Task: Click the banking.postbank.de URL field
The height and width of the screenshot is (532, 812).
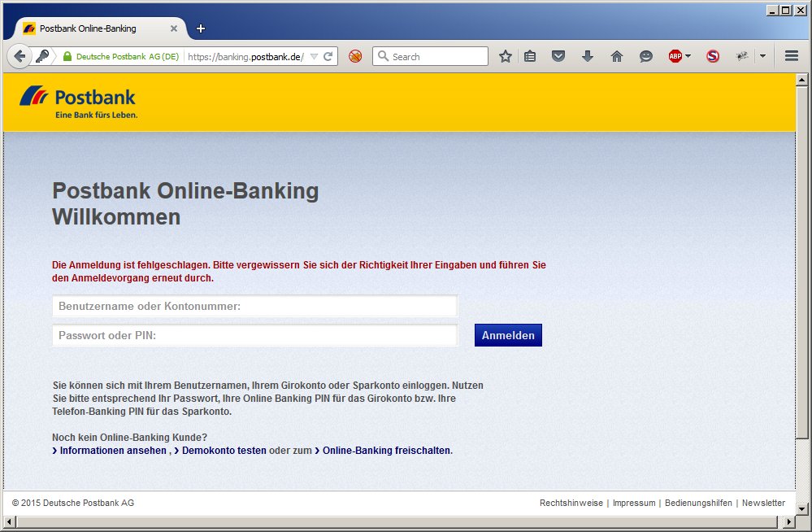Action: coord(246,56)
